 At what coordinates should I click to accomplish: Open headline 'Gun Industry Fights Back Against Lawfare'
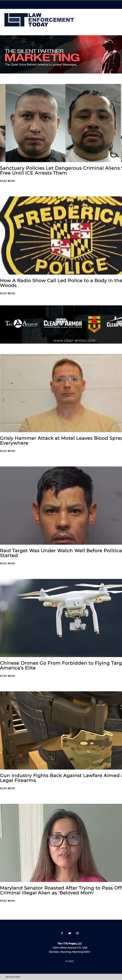61,778
